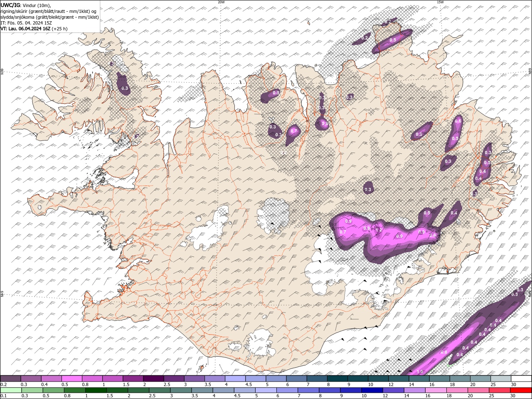Pick the top-row swatch between 4 and 4.5
532x399 pixels.
pos(235,379)
